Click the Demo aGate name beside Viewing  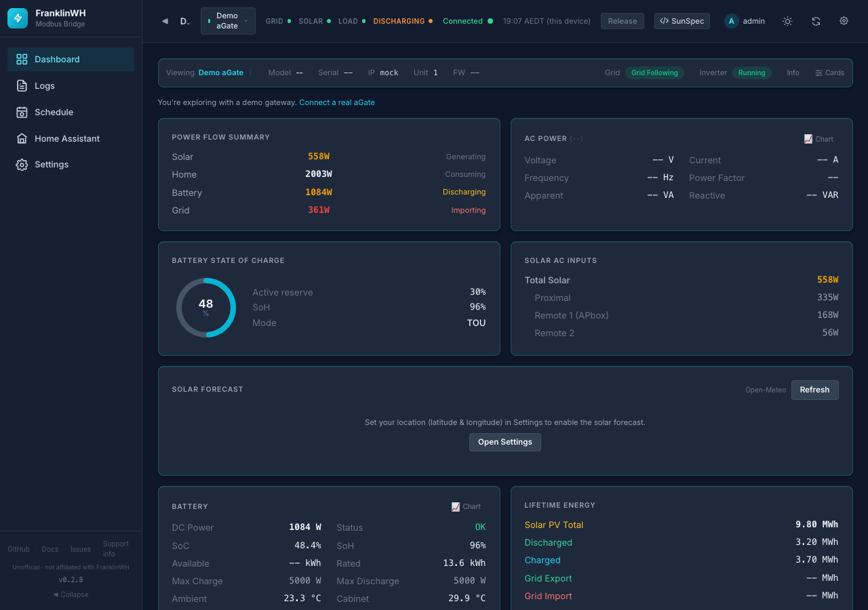(x=221, y=73)
